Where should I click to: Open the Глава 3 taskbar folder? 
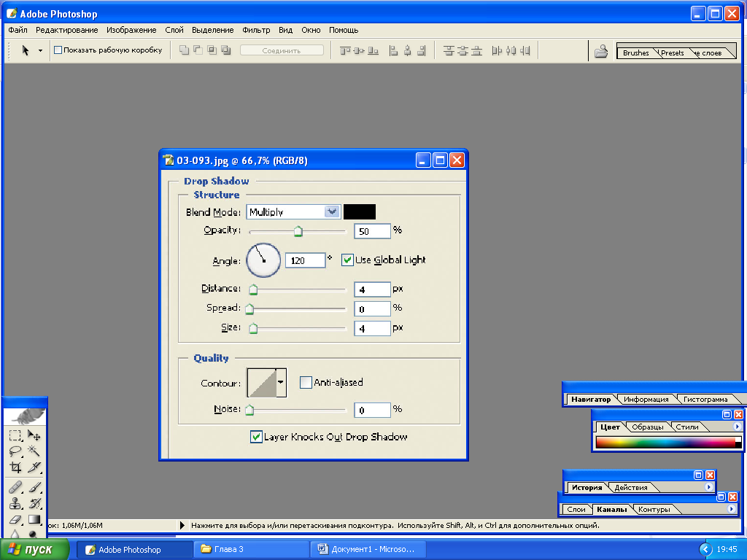click(x=252, y=550)
